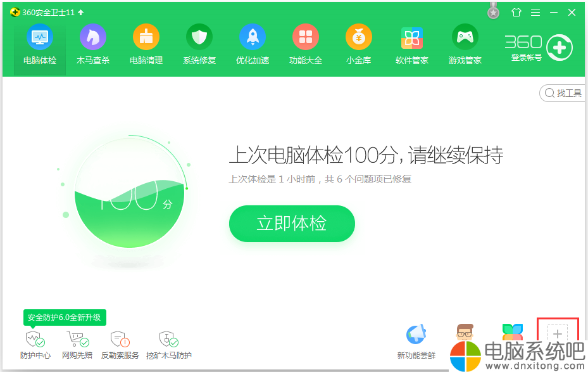Click the medal badge icon
Image resolution: width=588 pixels, height=372 pixels.
click(493, 11)
